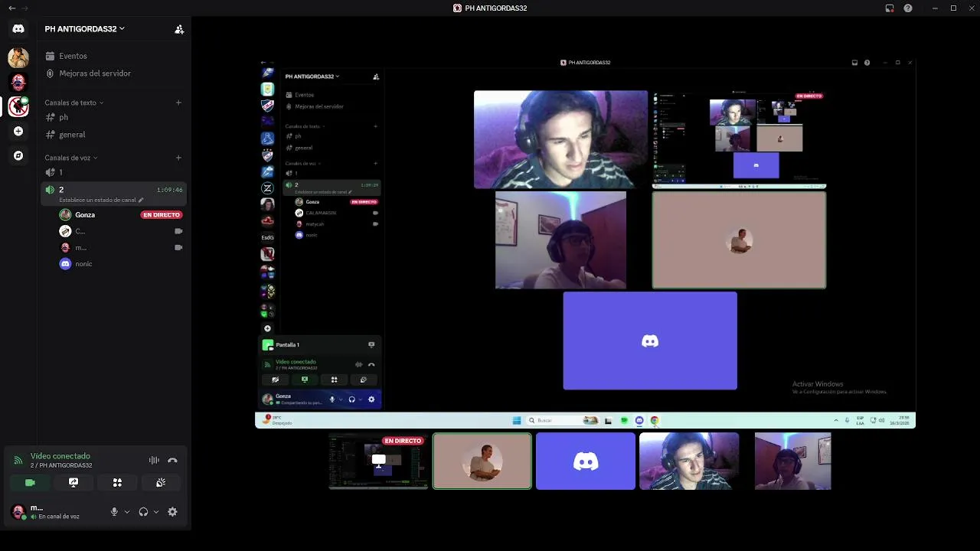
Task: Click the invite members icon
Action: pos(179,29)
